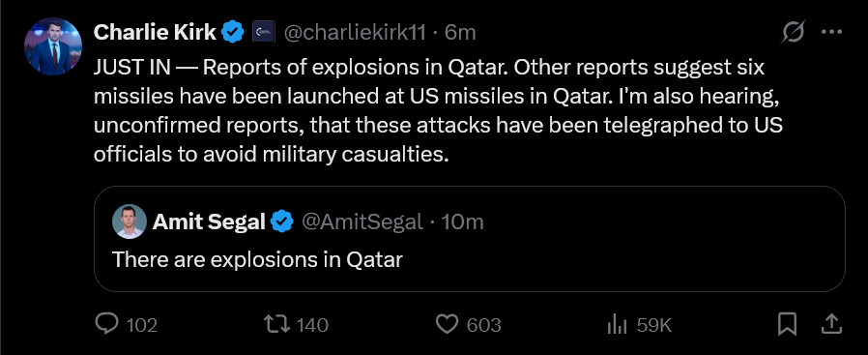Click the Grok explain icon

[x=793, y=33]
